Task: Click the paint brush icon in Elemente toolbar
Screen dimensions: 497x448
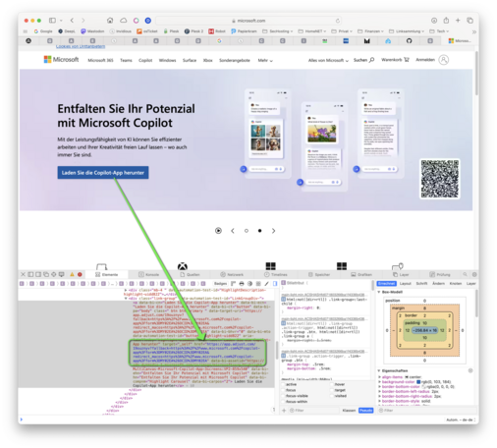Action: 266,284
